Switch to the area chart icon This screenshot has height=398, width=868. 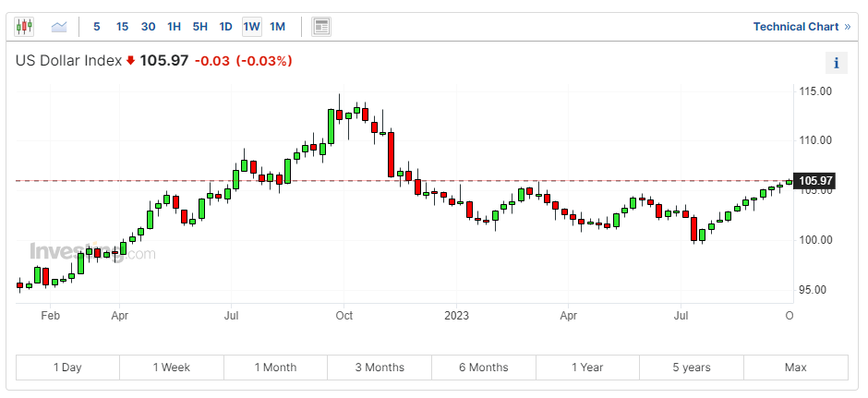tap(59, 27)
